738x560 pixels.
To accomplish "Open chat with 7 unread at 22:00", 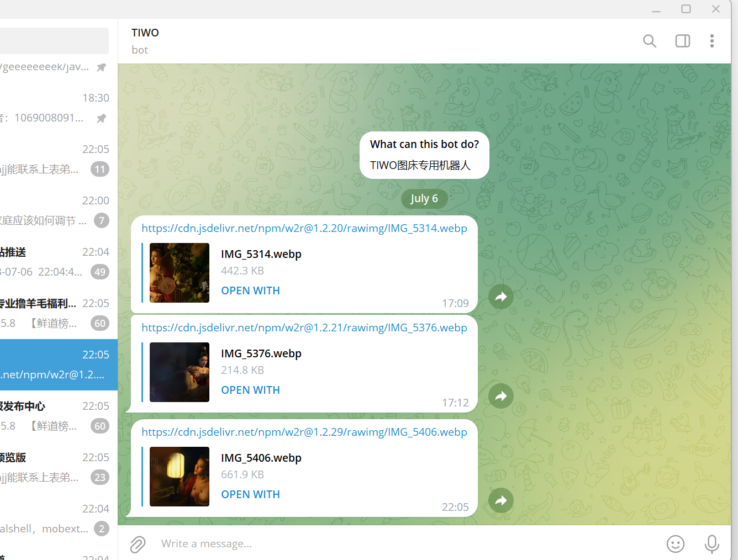I will 59,210.
